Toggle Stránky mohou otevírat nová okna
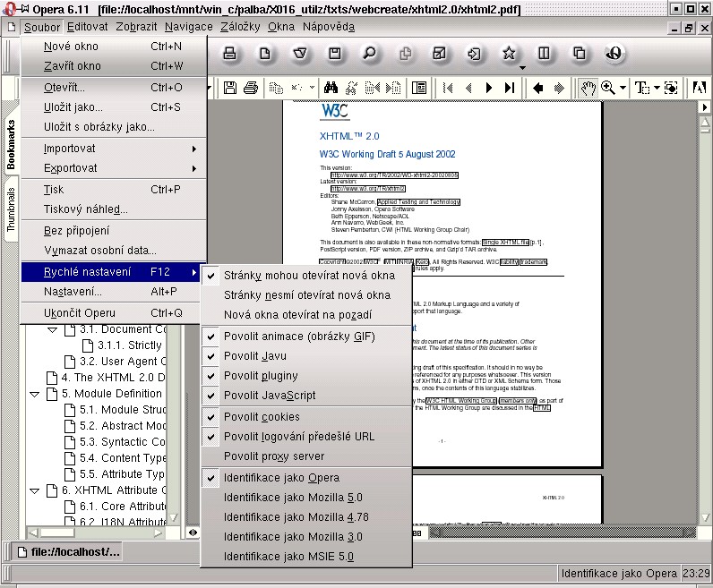713x588 pixels. 306,276
